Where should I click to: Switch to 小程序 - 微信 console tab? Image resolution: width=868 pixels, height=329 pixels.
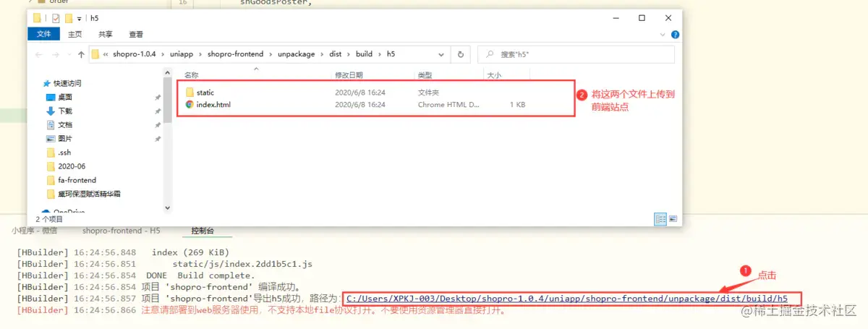tap(34, 231)
